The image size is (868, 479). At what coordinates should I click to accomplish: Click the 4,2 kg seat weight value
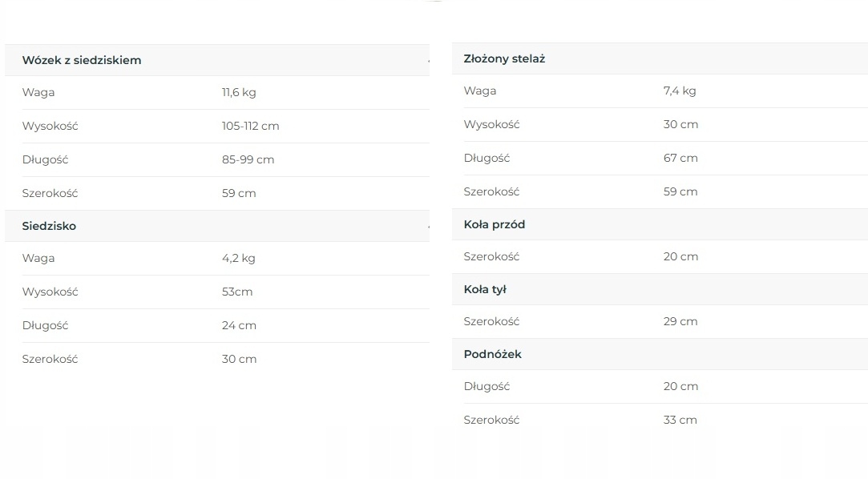pos(239,258)
